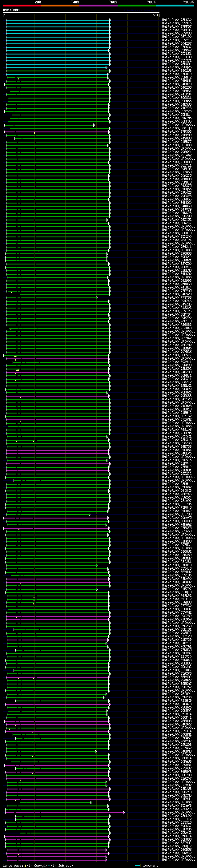Select UniRef100_C5MR42 hit name
Image resolution: width=197 pixels, height=868 pixels.
coord(177,50)
